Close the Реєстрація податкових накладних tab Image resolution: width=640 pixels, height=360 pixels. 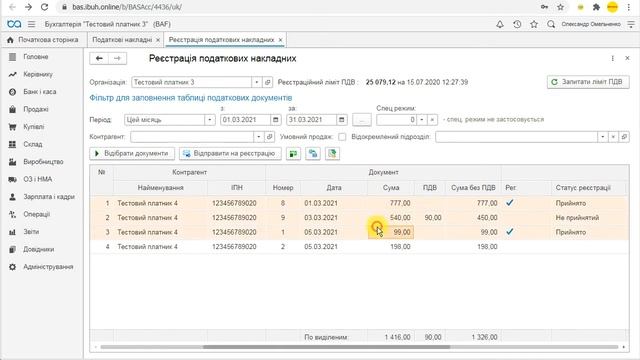(280, 40)
